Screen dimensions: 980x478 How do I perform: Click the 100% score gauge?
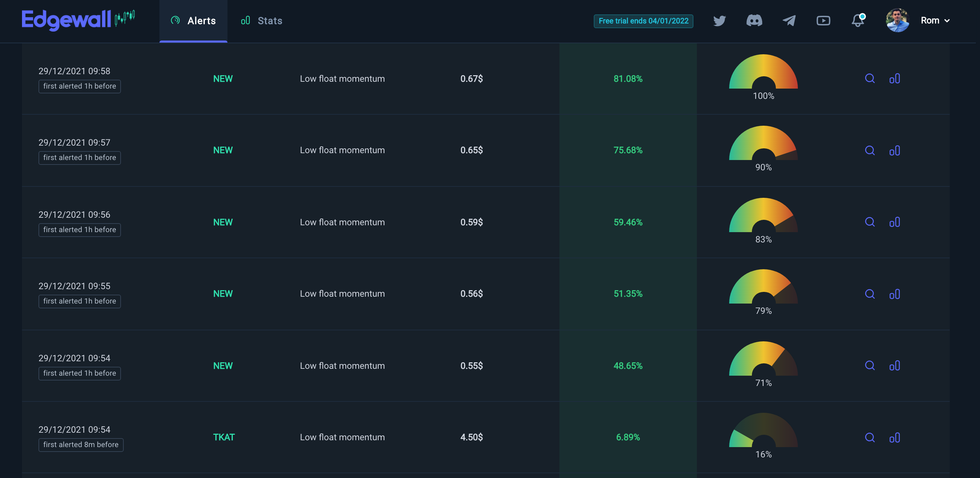pos(763,75)
